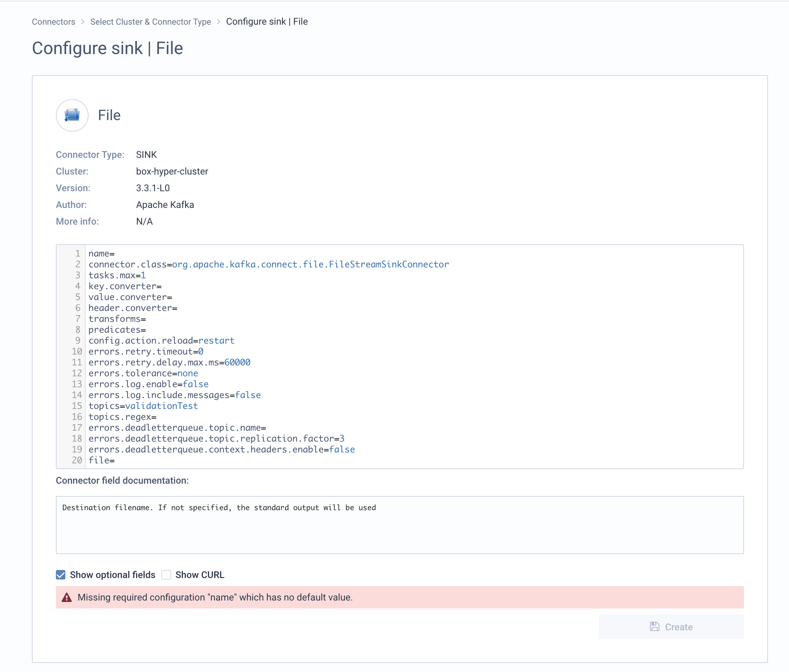789x672 pixels.
Task: Click the config.action.reload=restart line
Action: click(x=162, y=340)
